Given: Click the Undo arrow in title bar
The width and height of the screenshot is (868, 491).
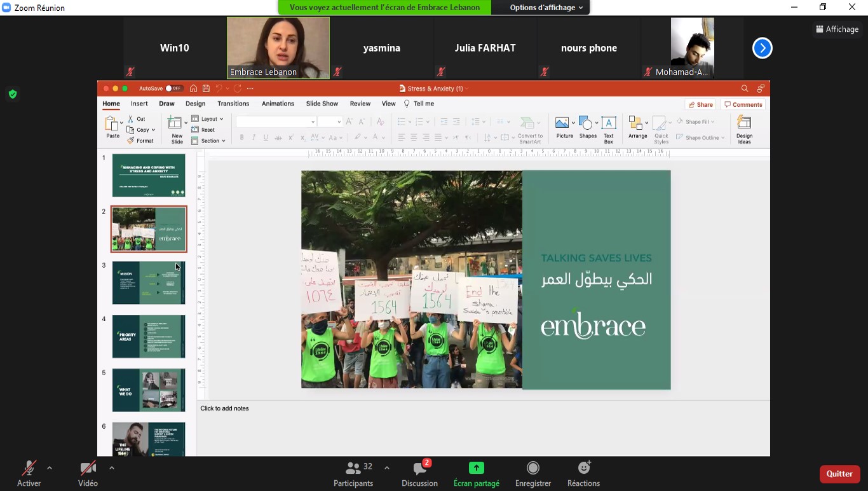Looking at the screenshot, I should pos(219,88).
